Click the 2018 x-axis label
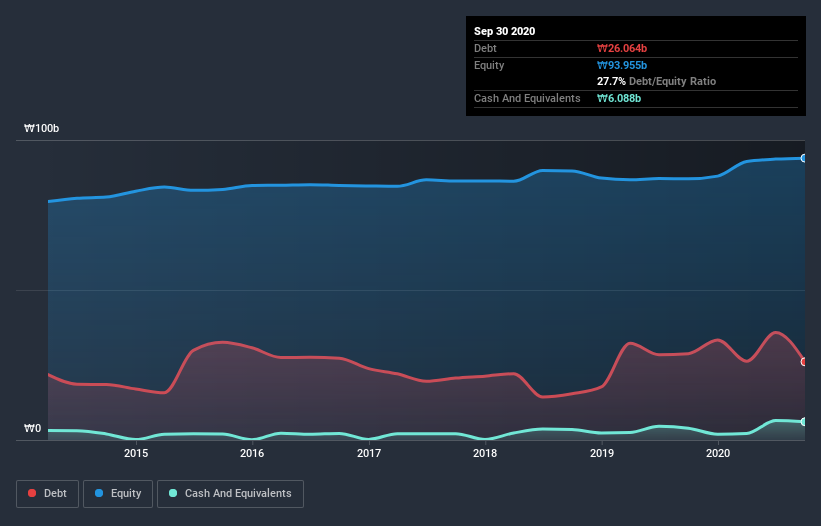821x526 pixels. 485,453
